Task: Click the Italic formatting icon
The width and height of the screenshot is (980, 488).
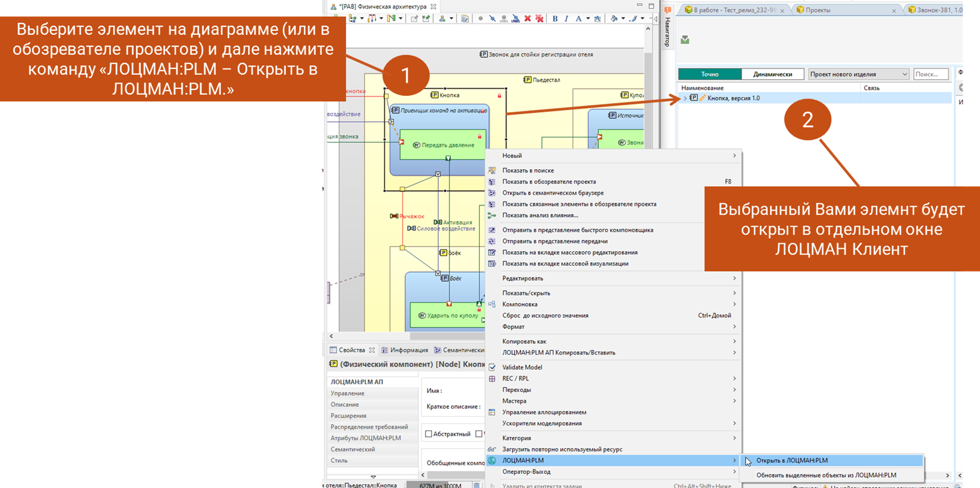Action: click(566, 19)
